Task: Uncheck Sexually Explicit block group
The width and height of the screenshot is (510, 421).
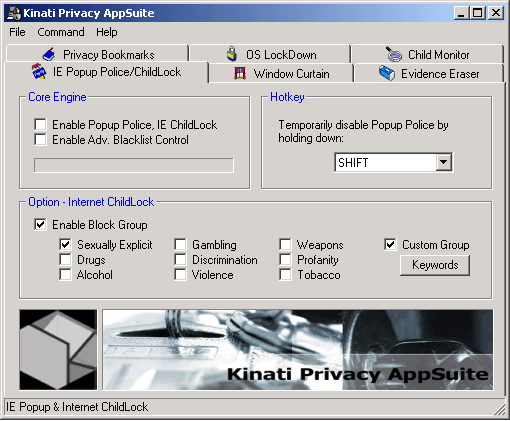Action: (x=65, y=245)
